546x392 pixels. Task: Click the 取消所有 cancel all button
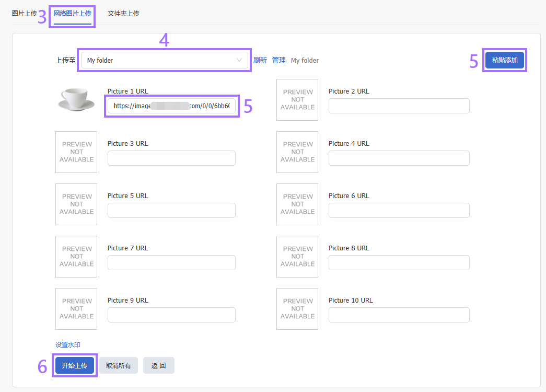pyautogui.click(x=119, y=366)
